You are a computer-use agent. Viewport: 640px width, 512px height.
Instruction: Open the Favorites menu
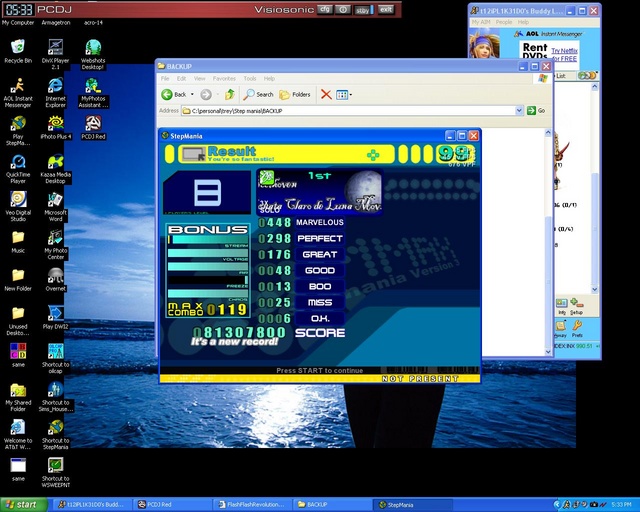(224, 78)
